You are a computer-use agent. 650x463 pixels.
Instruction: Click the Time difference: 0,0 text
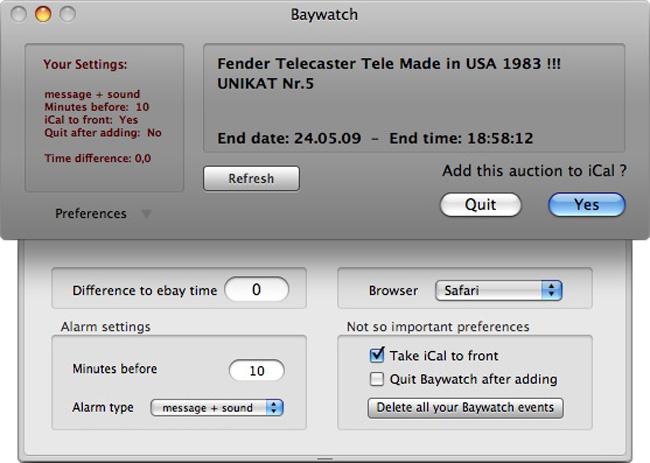pyautogui.click(x=98, y=158)
